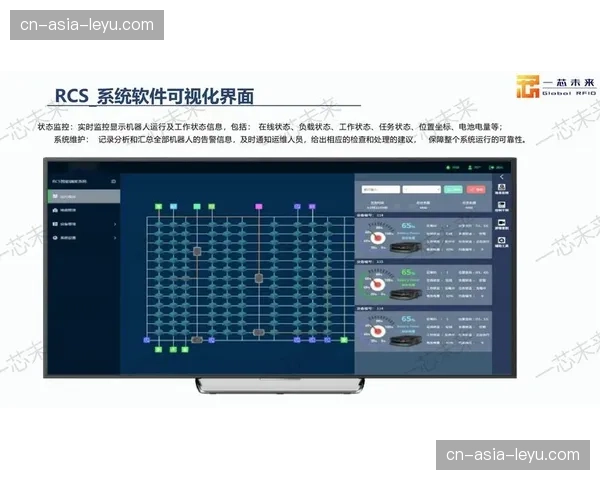Click the cloud icon in right vertical toolbar
This screenshot has height=480, width=600.
point(502,242)
